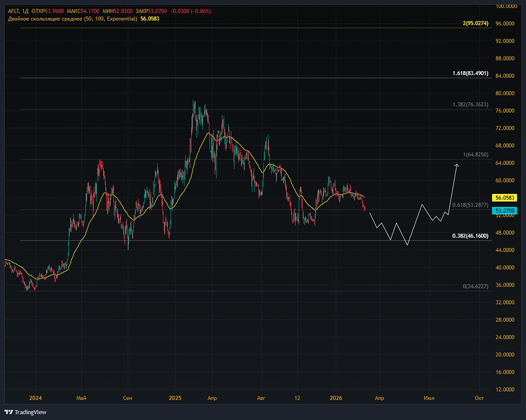Click the Сен time axis label
The height and width of the screenshot is (420, 526).
[127, 398]
